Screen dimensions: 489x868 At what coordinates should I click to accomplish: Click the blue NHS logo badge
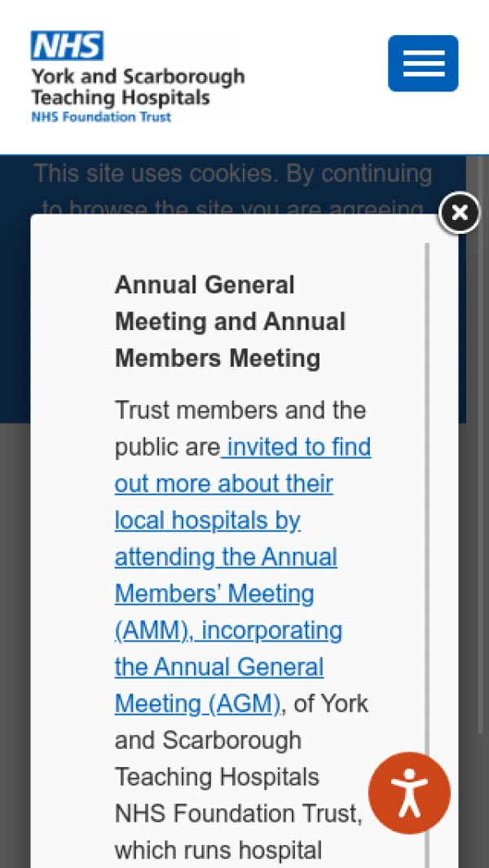pos(67,46)
